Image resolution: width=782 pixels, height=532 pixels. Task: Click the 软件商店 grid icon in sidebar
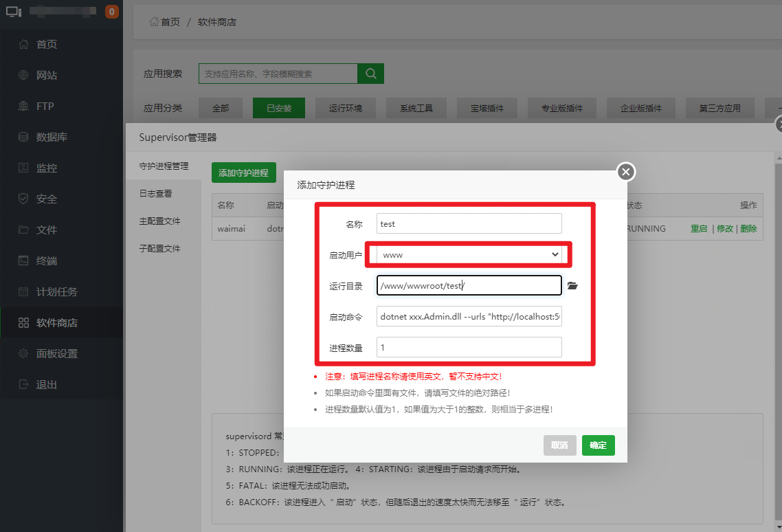click(x=23, y=323)
